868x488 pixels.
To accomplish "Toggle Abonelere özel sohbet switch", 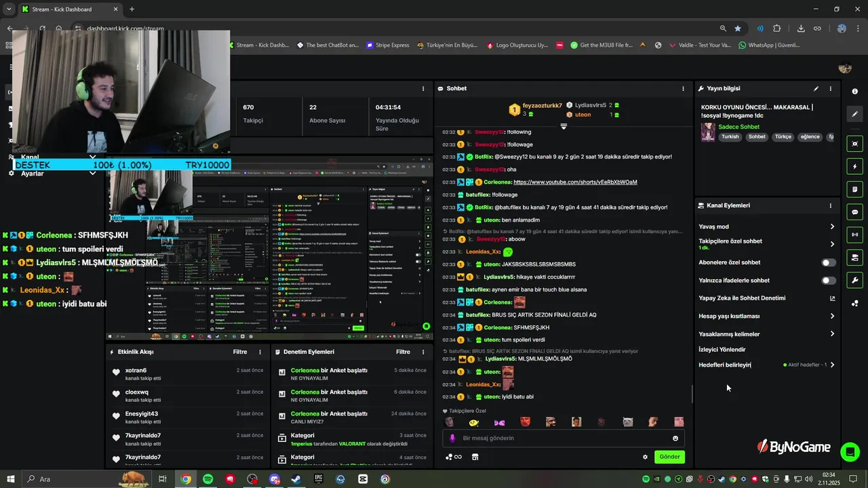I will [829, 262].
